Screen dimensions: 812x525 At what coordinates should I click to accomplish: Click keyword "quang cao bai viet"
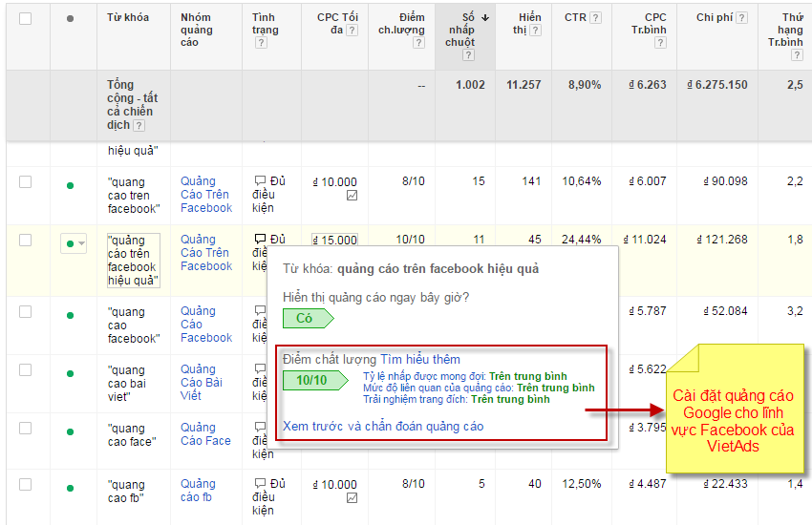click(x=127, y=384)
